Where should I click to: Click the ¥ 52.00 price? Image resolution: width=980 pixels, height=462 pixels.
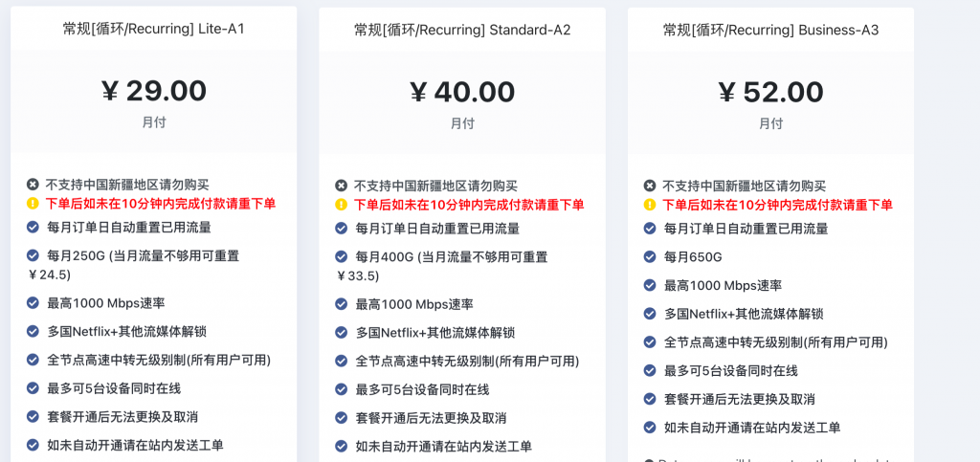pyautogui.click(x=770, y=93)
